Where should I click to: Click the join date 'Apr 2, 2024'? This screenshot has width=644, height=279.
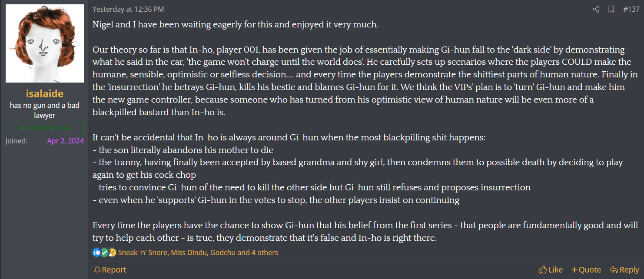tap(65, 141)
